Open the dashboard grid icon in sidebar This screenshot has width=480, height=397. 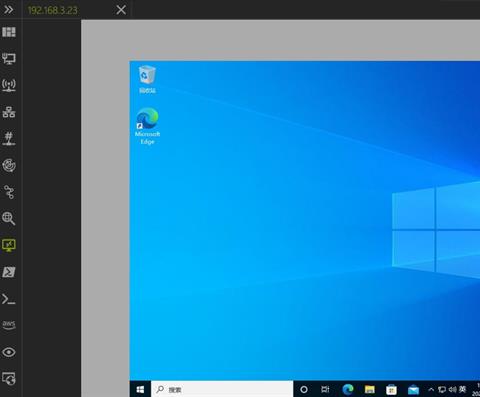(x=9, y=32)
